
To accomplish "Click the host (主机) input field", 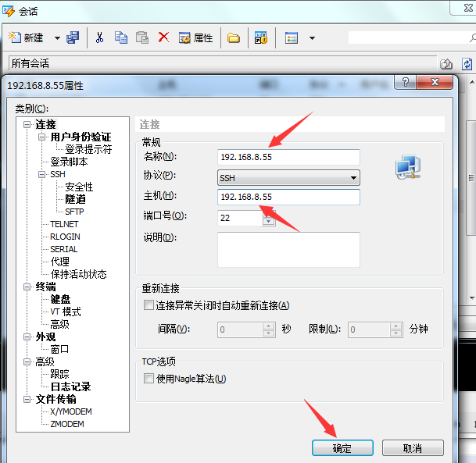I will tap(288, 197).
